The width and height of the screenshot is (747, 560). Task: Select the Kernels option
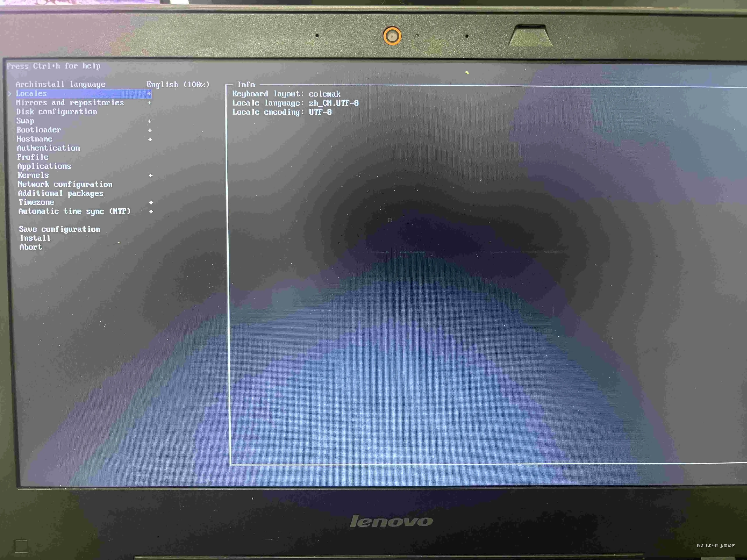tap(33, 175)
